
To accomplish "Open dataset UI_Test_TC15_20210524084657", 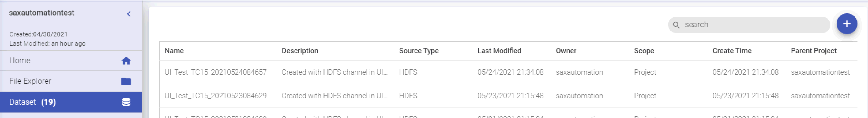I will coord(215,72).
